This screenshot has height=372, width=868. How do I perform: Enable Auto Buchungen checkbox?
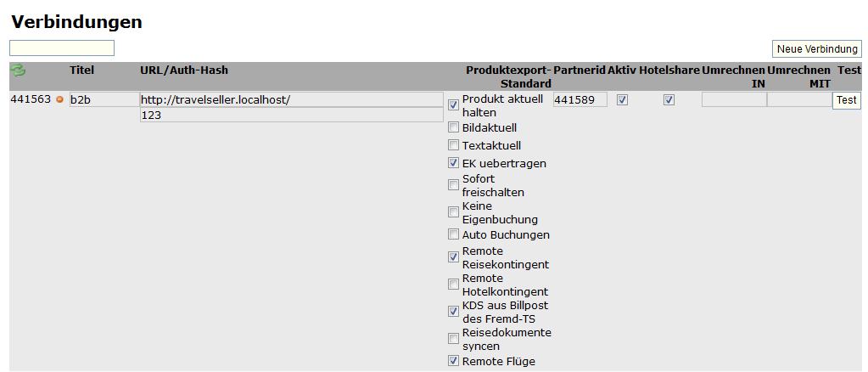tap(454, 234)
